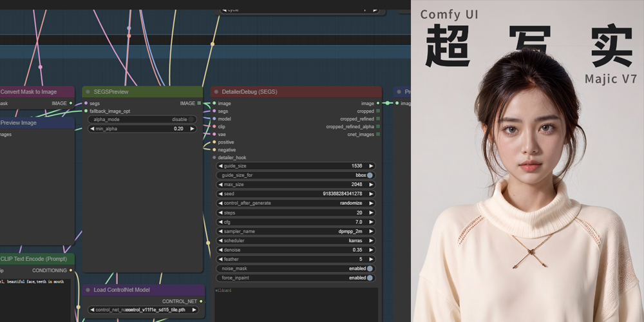Screen dimensions: 644x322
Task: Increase guide_size with right arrow
Action: click(371, 166)
